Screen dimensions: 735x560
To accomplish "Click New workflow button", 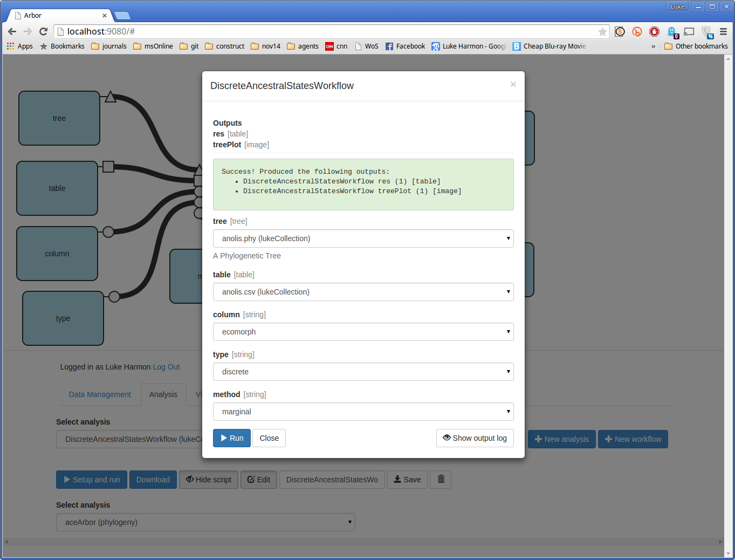I will click(633, 439).
